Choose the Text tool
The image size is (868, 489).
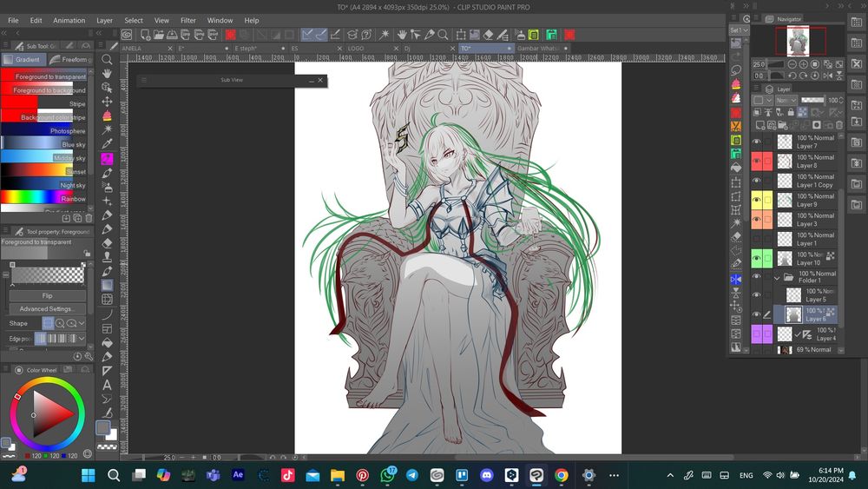107,385
